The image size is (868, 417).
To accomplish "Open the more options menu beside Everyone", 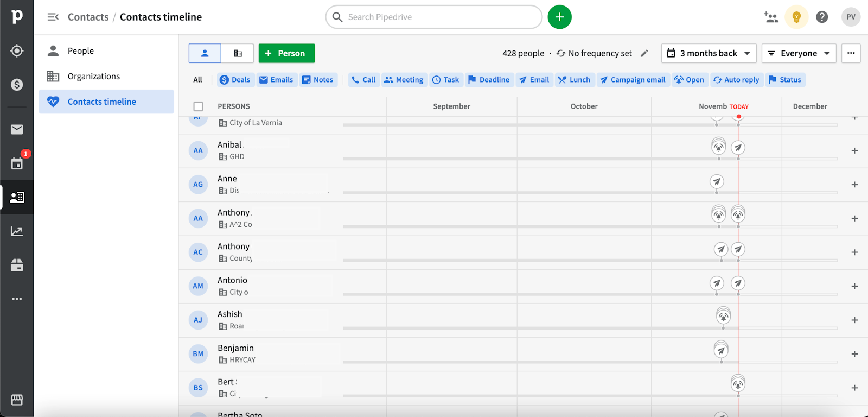I will (851, 53).
